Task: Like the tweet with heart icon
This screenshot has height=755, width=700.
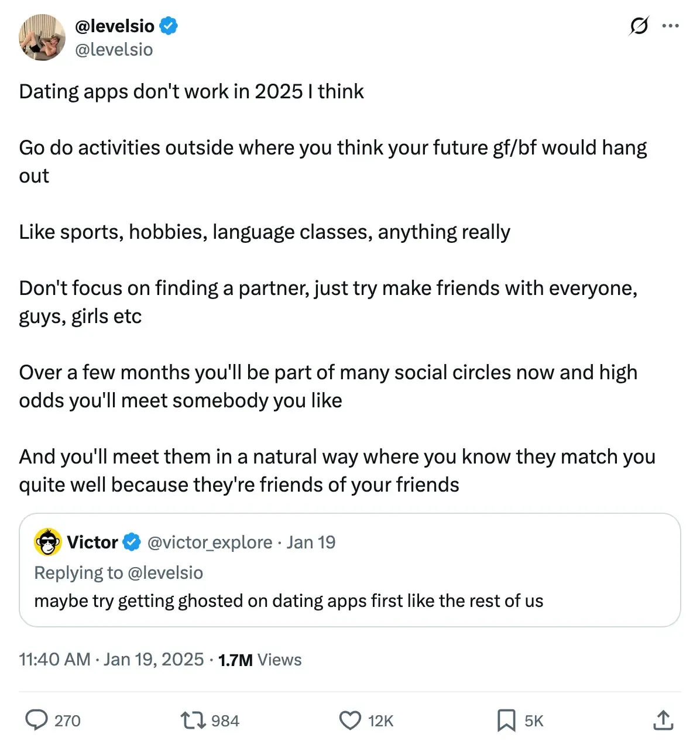Action: click(350, 720)
